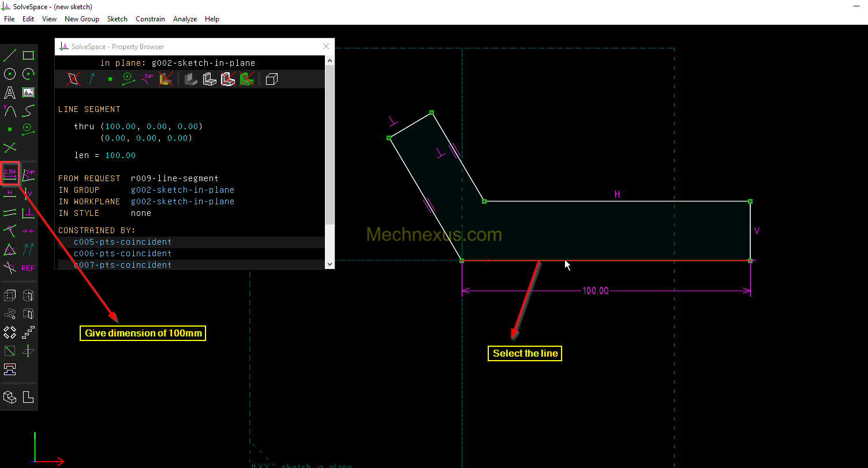Image resolution: width=868 pixels, height=468 pixels.
Task: Toggle constraints and dimensions (74°) visibility
Action: 148,79
